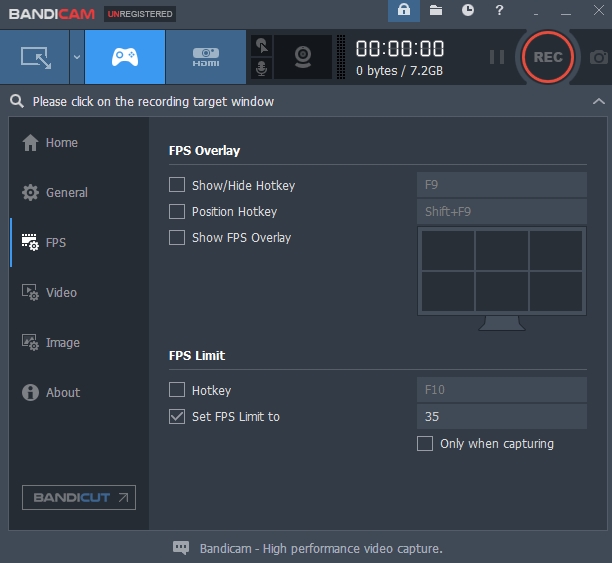Image resolution: width=612 pixels, height=563 pixels.
Task: Enable the Position Hotkey checkbox
Action: (177, 212)
